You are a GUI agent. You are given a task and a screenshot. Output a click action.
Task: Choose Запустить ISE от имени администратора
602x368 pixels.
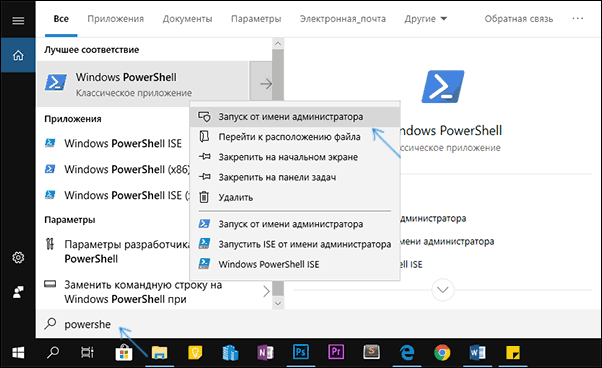[295, 244]
